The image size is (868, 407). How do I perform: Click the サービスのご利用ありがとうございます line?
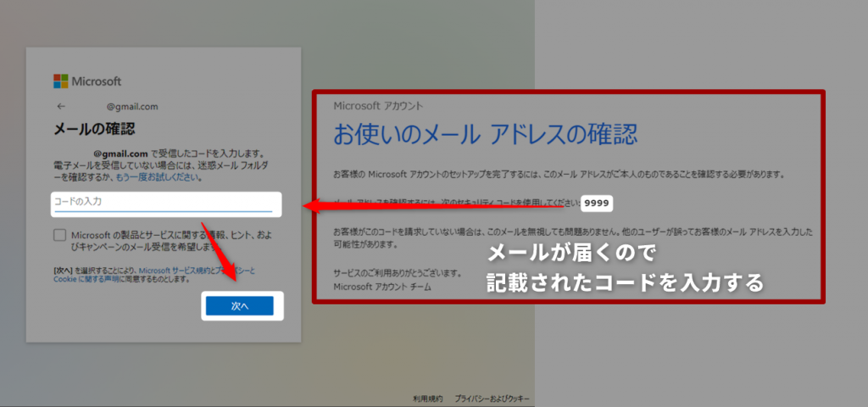tap(398, 273)
